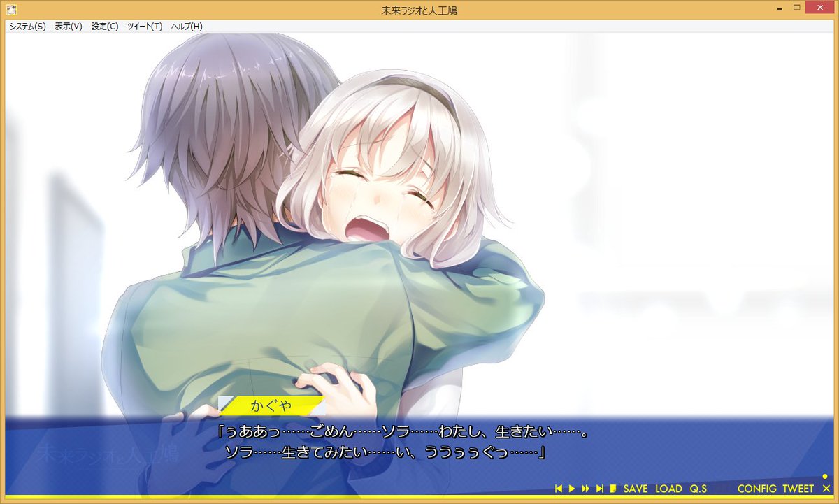The height and width of the screenshot is (504, 839).
Task: Click the dialogue line ソラ……生きてみたい
Action: point(385,452)
